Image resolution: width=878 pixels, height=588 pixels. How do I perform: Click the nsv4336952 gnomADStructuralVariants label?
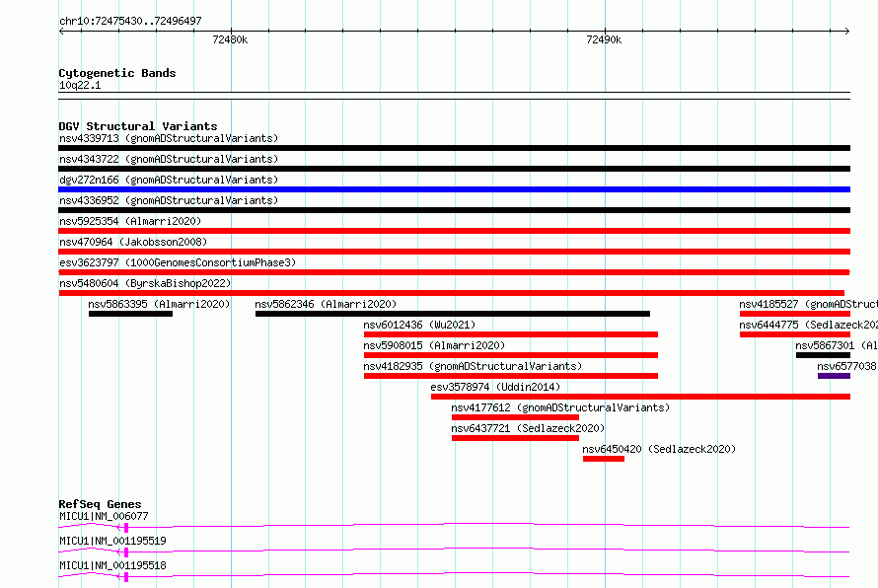coord(169,200)
